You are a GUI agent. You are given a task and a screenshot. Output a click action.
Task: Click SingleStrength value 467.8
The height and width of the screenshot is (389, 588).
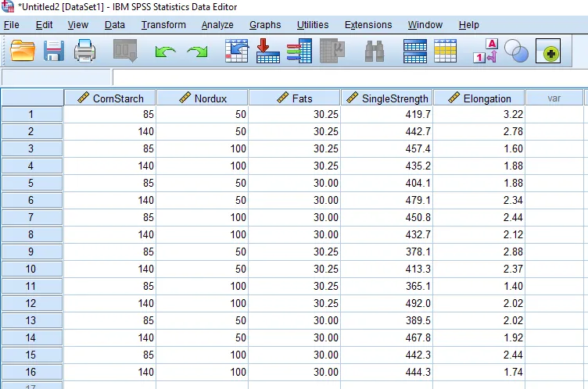(386, 337)
